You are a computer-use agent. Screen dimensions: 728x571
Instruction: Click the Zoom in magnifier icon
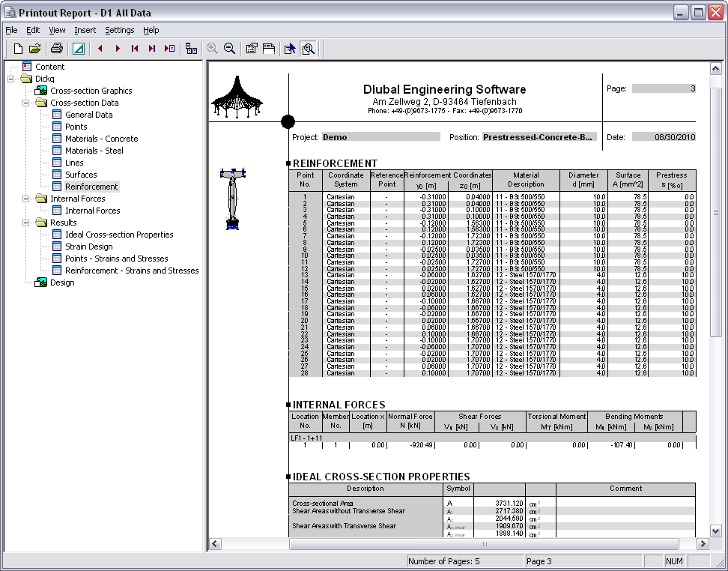coord(212,48)
